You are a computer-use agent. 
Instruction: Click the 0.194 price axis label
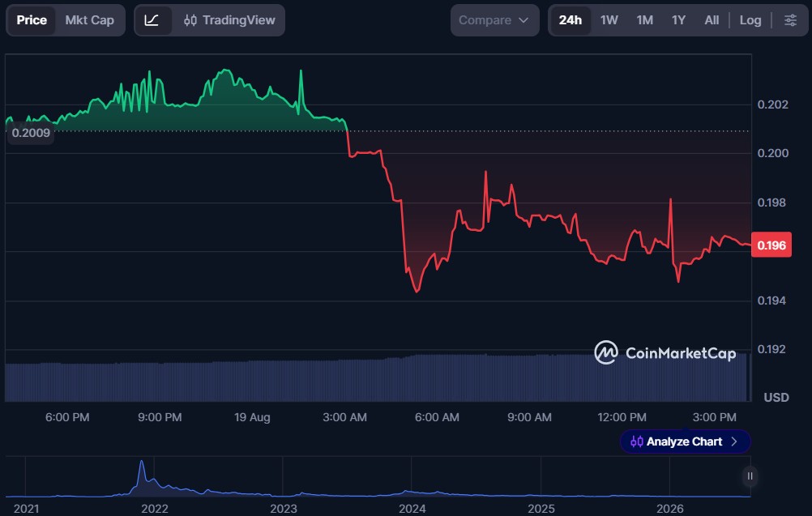point(771,301)
